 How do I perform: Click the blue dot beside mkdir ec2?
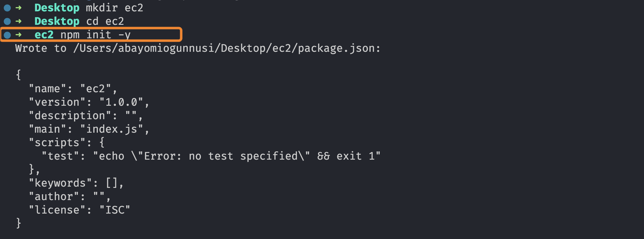[x=7, y=8]
